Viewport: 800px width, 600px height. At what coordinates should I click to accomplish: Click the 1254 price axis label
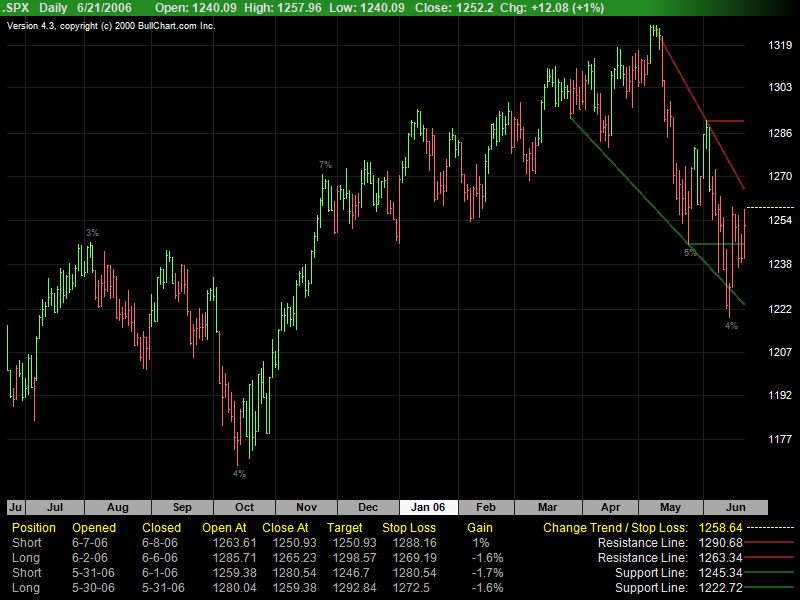coord(780,220)
